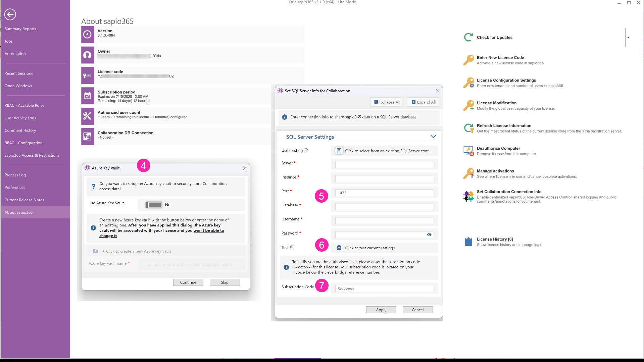Click the Server input field
This screenshot has width=644, height=362.
pos(384,165)
